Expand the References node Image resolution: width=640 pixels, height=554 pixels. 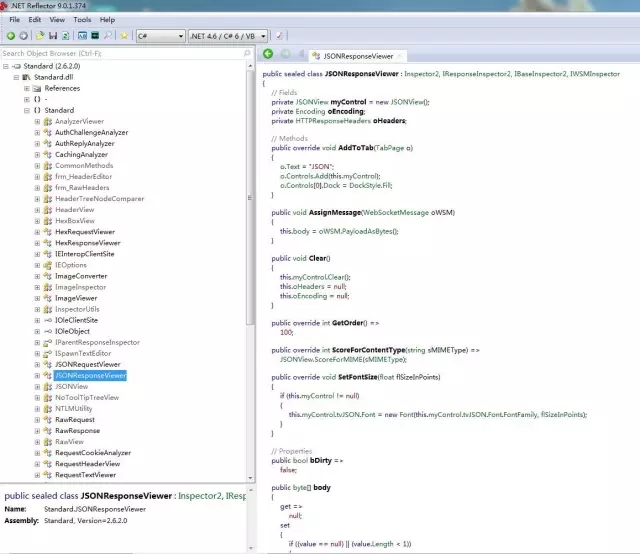point(27,88)
